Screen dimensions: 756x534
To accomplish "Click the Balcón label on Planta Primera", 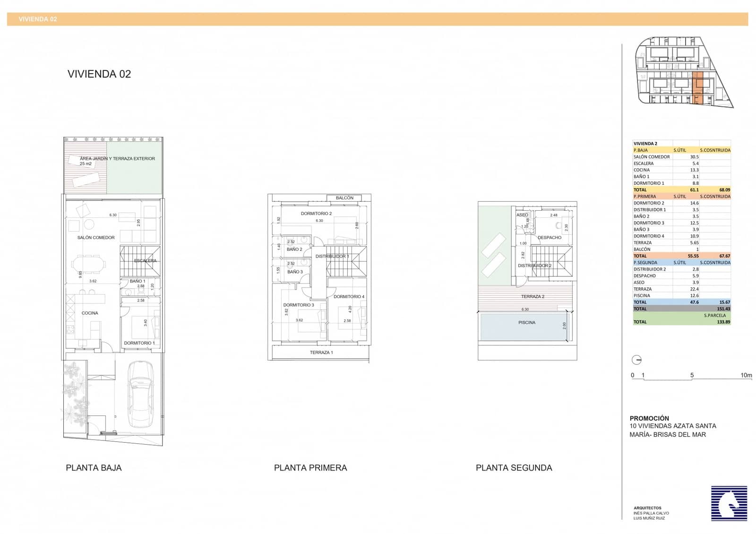I will click(344, 198).
